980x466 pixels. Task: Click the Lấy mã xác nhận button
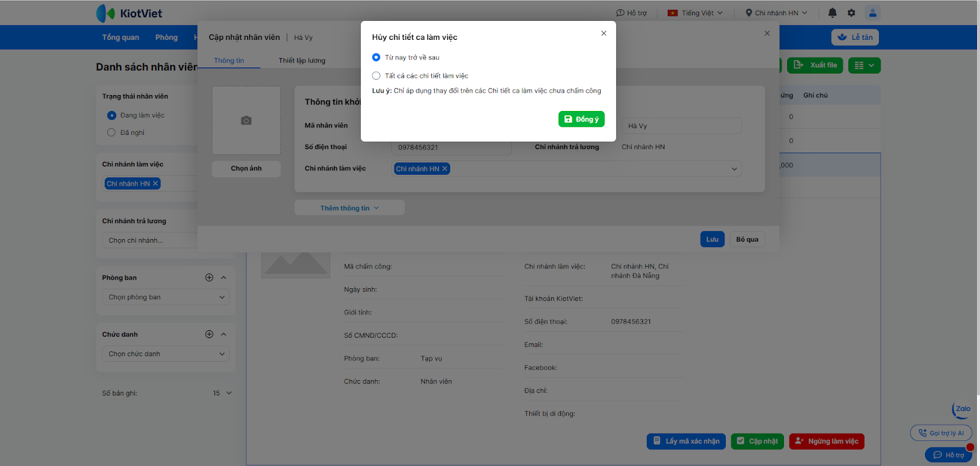tap(686, 441)
